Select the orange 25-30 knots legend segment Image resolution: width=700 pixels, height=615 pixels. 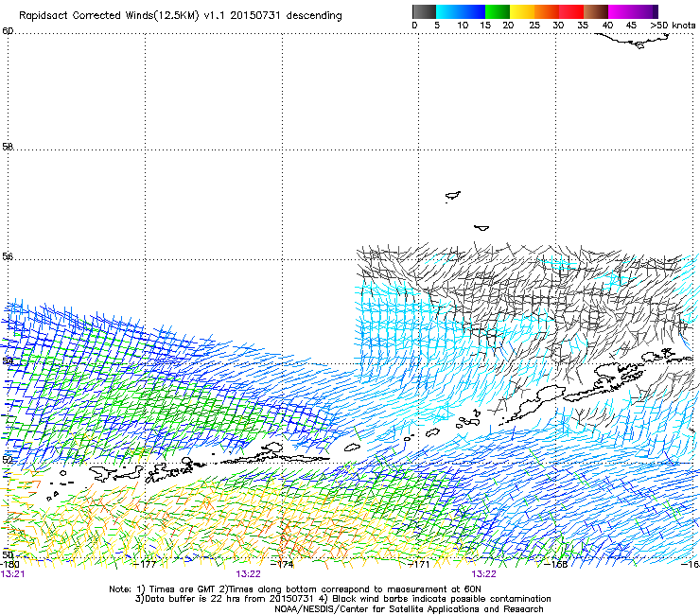click(547, 11)
